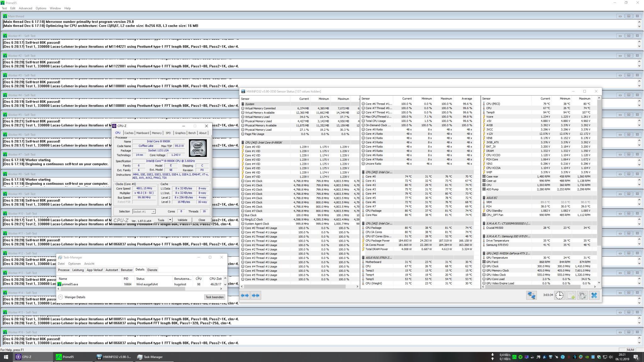This screenshot has height=362, width=644.
Task: Open the CPU-Z Tools dropdown arrow
Action: [x=170, y=220]
